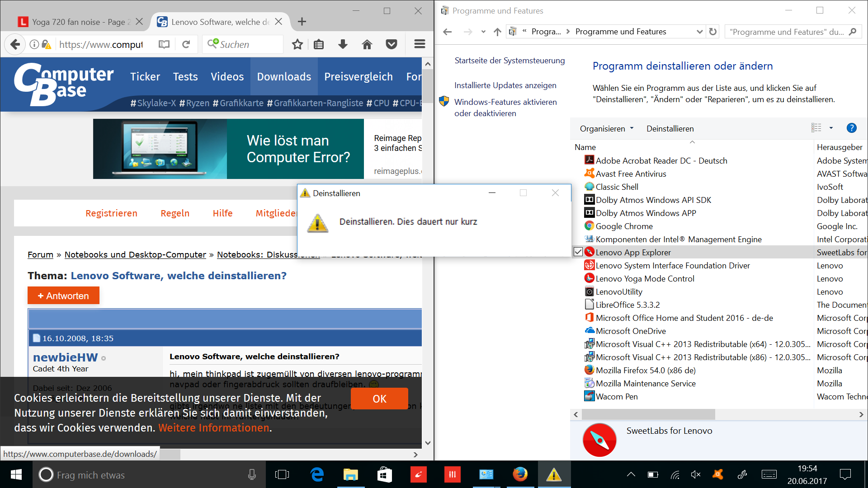Expand address bar history dropdown
The width and height of the screenshot is (868, 488).
click(699, 32)
